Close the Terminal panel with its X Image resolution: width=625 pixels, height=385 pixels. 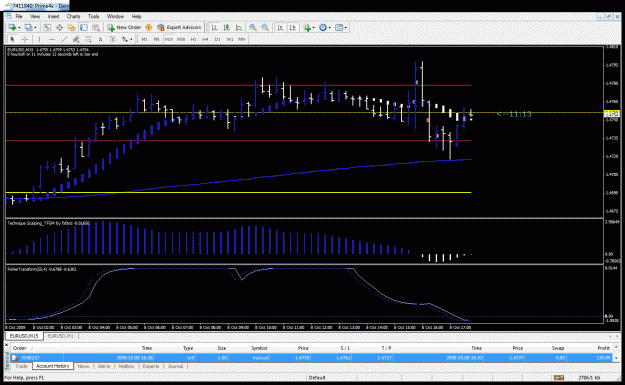click(6, 345)
